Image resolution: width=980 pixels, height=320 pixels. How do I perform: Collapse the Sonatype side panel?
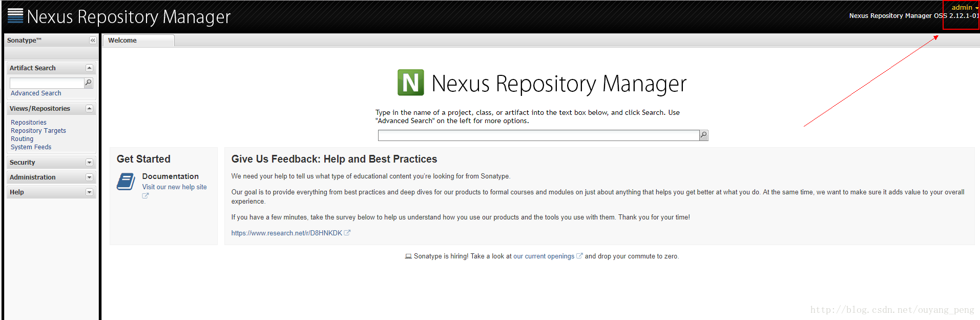[x=93, y=41]
